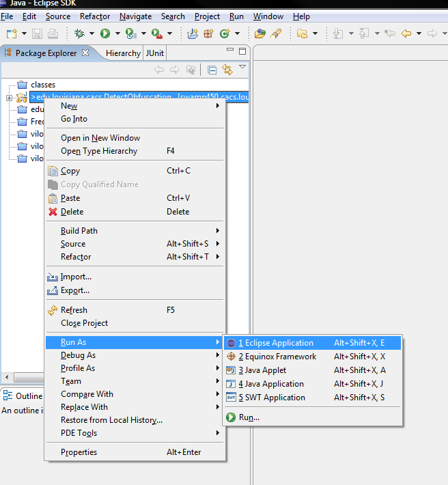Select Debug As in context menu
This screenshot has width=448, height=485.
(135, 355)
